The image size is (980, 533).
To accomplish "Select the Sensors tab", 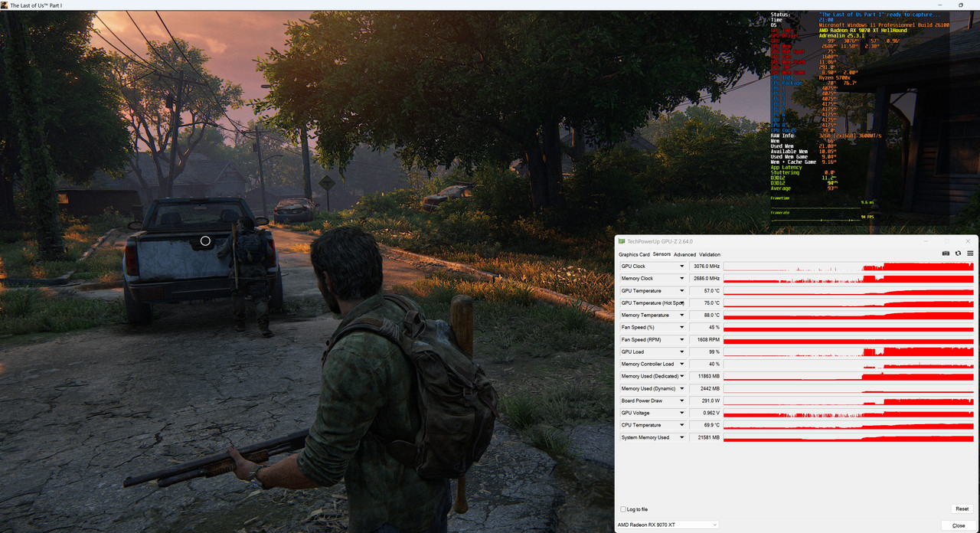I will [661, 254].
